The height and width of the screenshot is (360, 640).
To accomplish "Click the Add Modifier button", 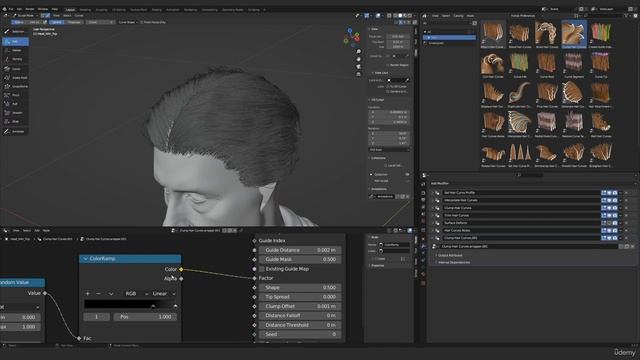I will 439,184.
